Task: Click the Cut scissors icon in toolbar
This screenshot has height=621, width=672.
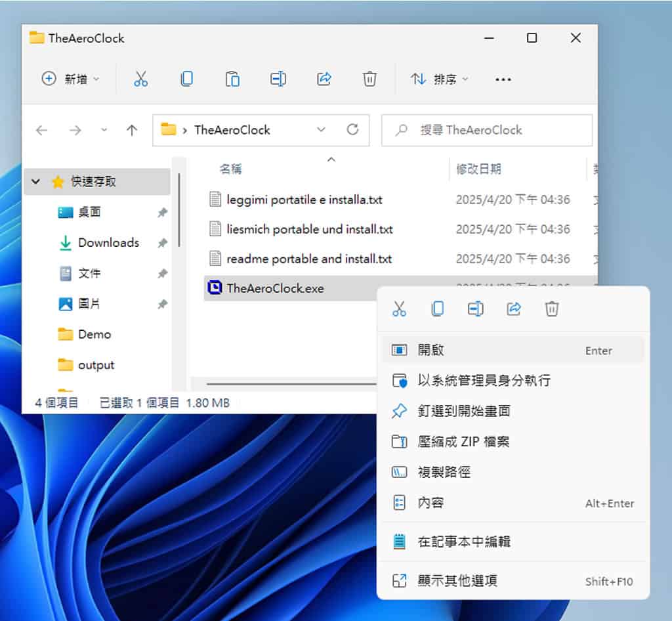Action: 140,79
